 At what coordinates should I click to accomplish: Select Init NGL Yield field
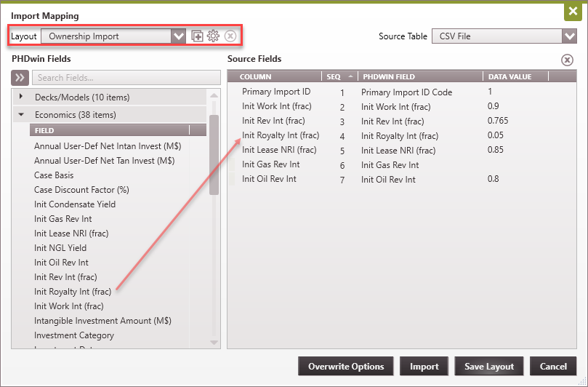click(x=60, y=248)
